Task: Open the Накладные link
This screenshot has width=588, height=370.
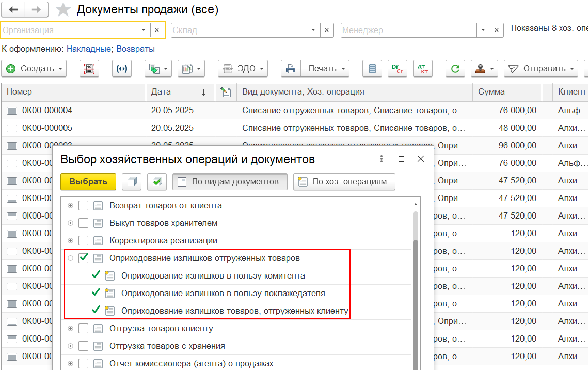Action: tap(89, 49)
